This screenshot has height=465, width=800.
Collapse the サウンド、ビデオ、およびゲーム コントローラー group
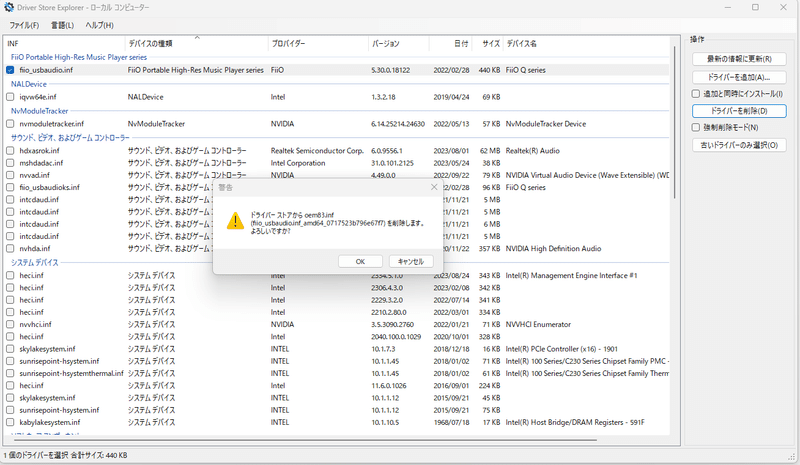pos(70,137)
